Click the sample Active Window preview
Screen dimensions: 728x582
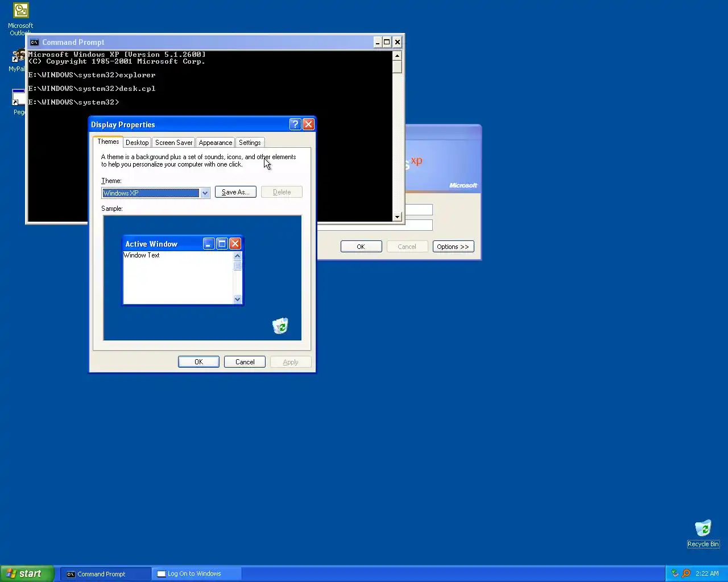coord(183,271)
